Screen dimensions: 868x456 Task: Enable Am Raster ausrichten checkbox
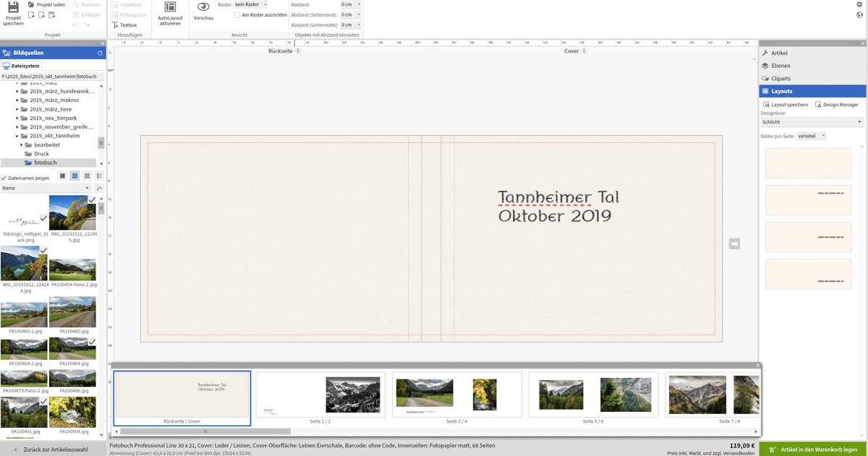tap(237, 15)
